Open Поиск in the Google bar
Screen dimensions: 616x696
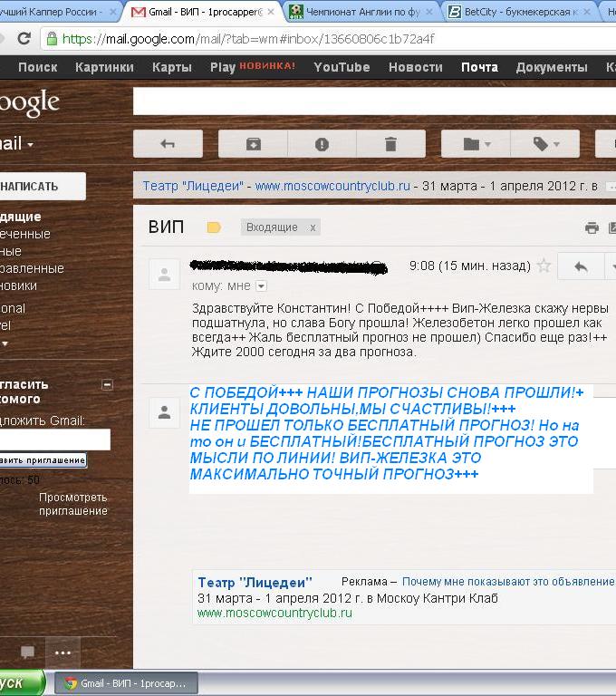coord(38,67)
